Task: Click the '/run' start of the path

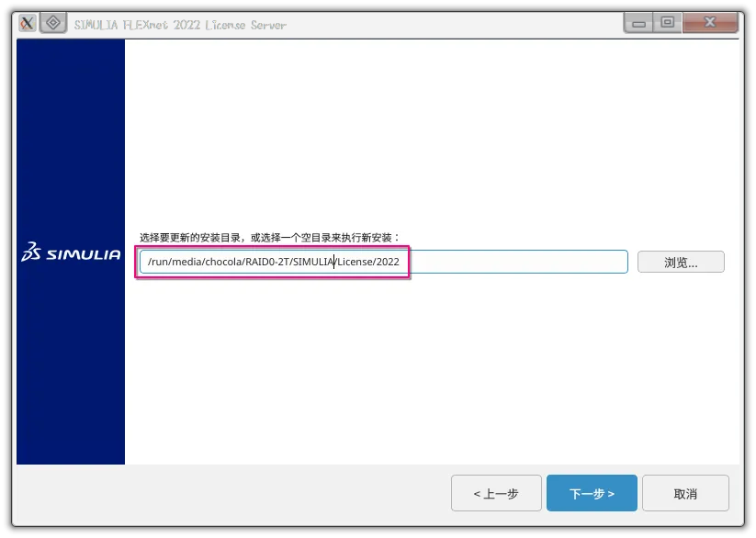Action: tap(158, 263)
